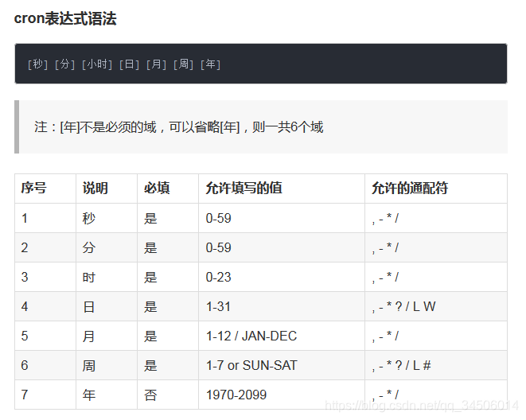Click the note ending "则一共6个域"
The image size is (526, 420).
287,127
